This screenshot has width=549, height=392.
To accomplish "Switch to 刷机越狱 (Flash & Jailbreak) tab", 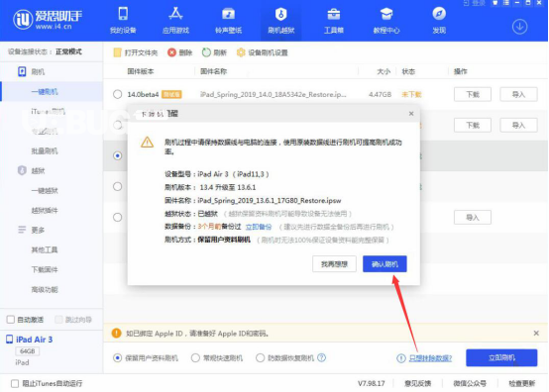I will pyautogui.click(x=280, y=20).
